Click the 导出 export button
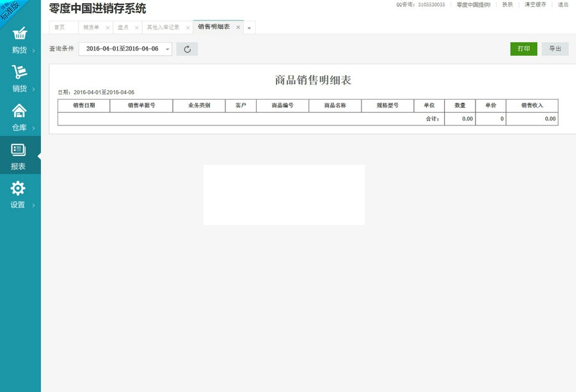The image size is (576, 392). [555, 49]
